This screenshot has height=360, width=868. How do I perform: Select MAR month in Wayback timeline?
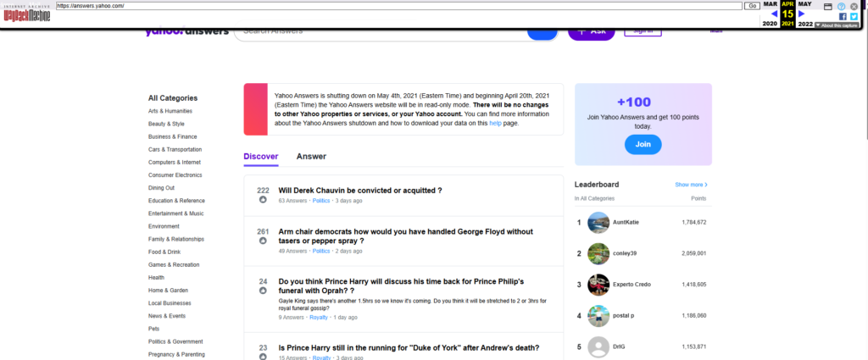coord(770,4)
